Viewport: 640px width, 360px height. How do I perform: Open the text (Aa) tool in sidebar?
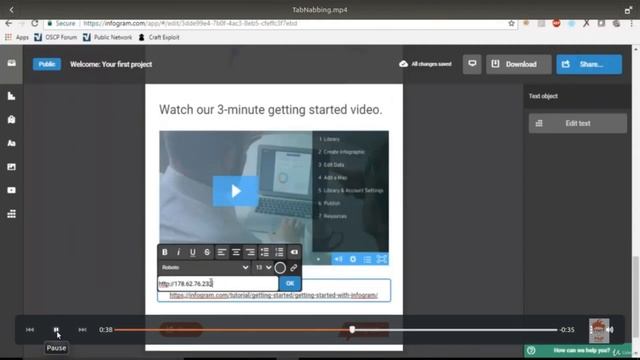point(11,143)
